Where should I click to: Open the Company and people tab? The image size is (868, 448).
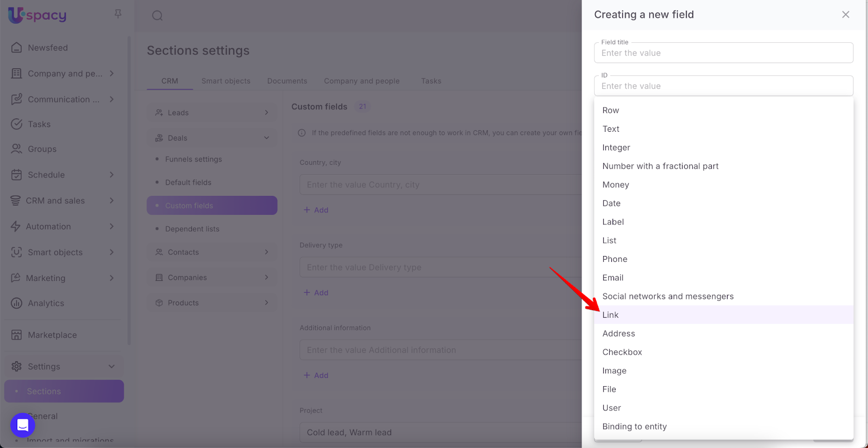click(x=361, y=81)
